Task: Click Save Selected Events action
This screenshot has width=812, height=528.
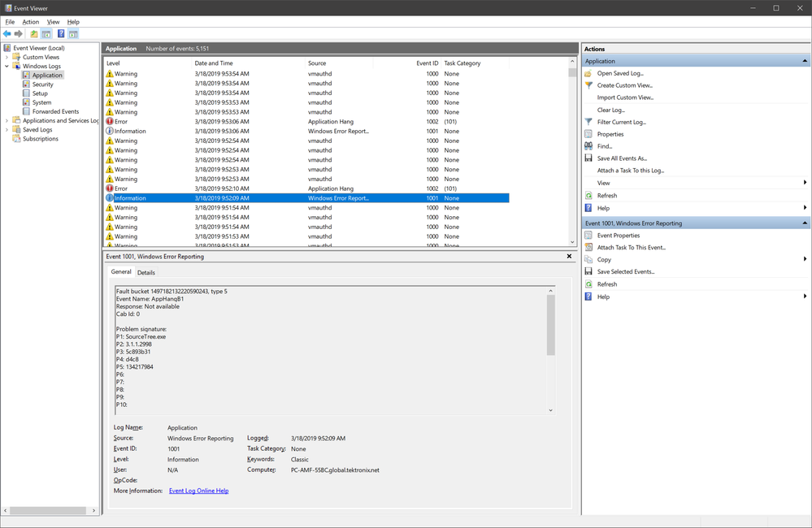Action: 626,272
